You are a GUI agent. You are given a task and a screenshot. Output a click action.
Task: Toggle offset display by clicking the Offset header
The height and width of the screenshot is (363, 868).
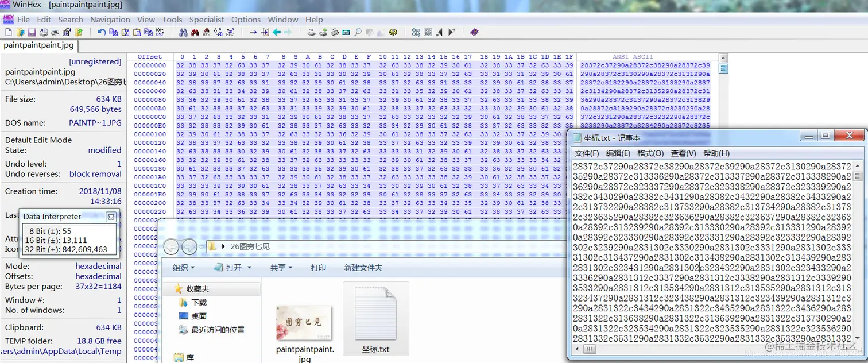click(149, 56)
